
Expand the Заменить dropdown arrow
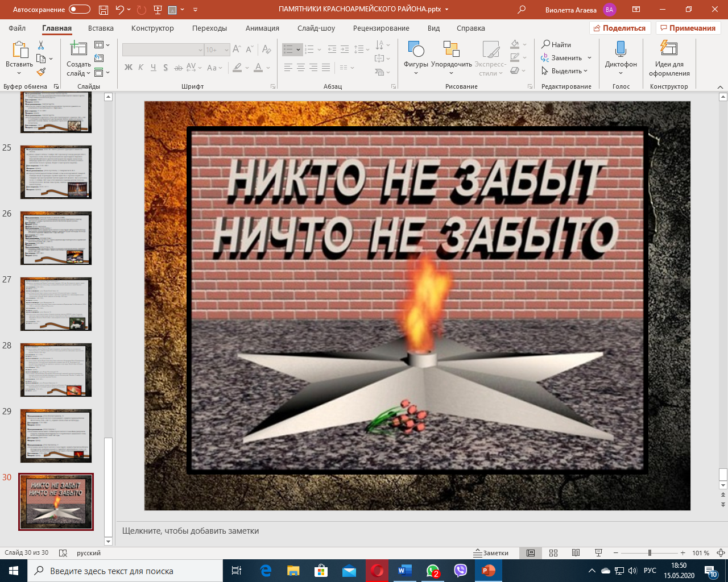[x=589, y=58]
